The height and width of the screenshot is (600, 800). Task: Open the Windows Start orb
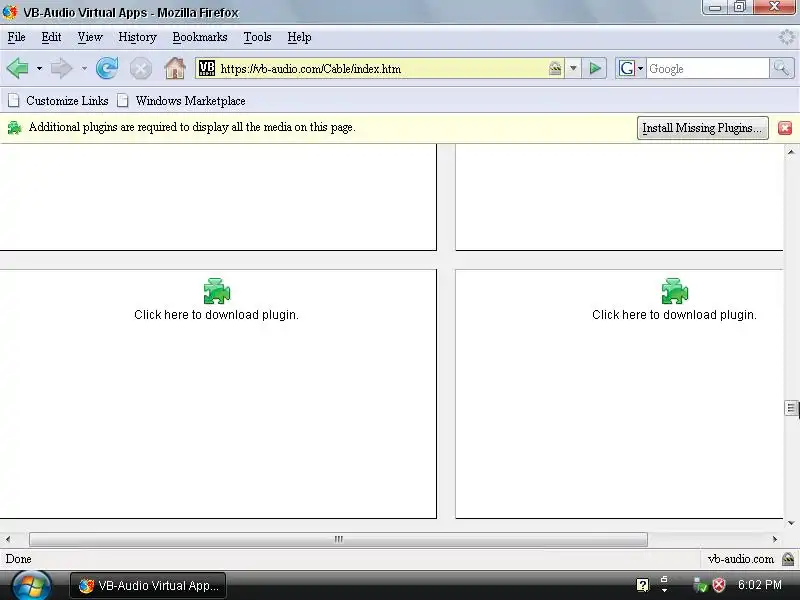[31, 586]
